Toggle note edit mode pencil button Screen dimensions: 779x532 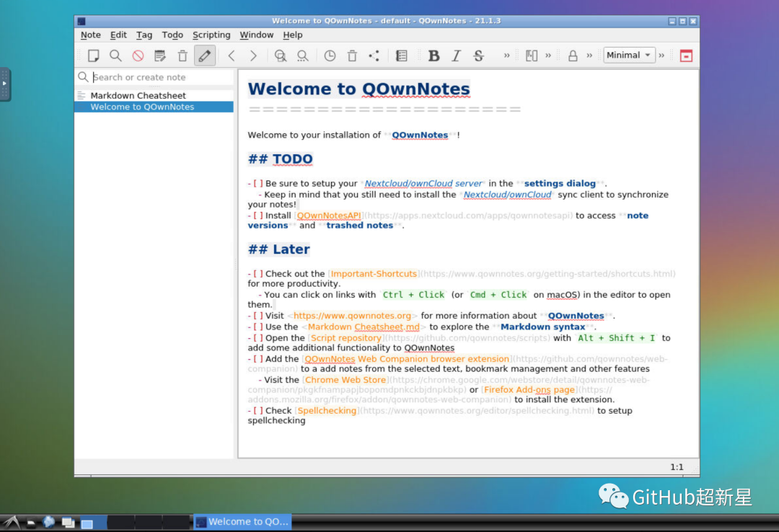click(205, 56)
